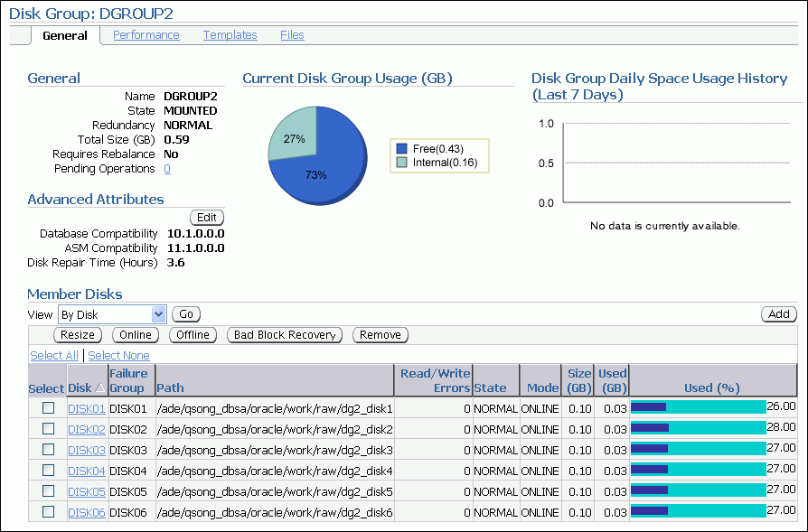Switch to the Performance tab

pos(146,34)
